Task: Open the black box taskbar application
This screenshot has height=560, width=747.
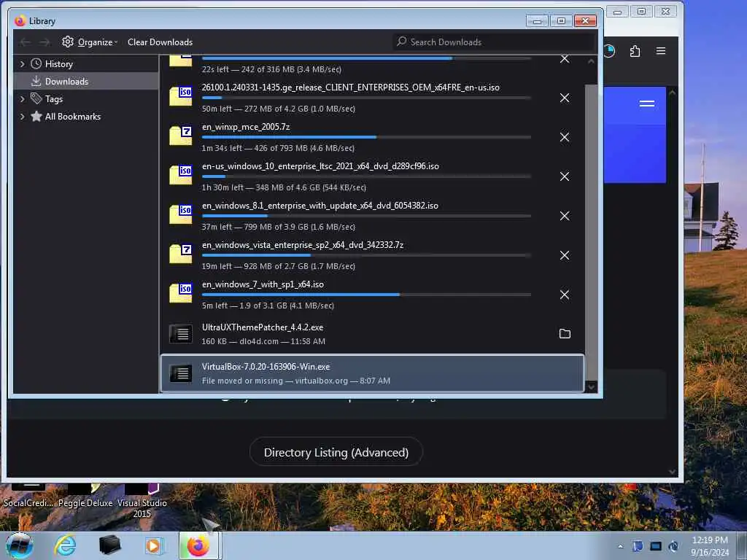Action: point(109,545)
